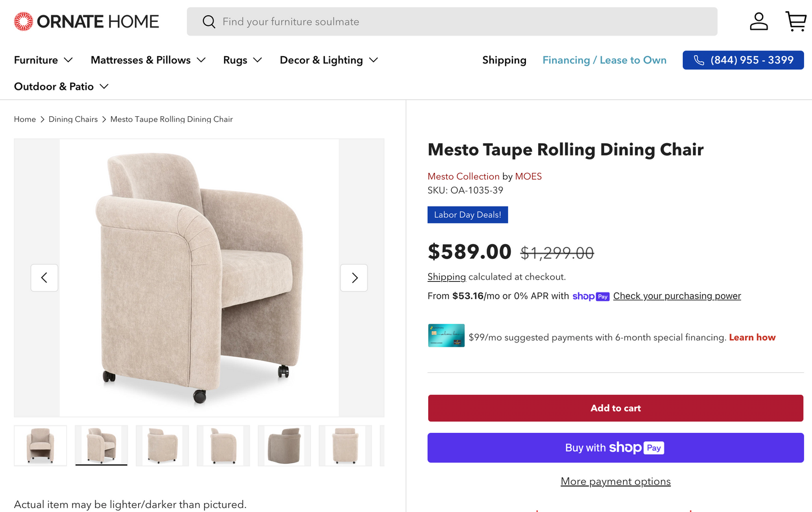Select the Shipping navigation item
This screenshot has width=812, height=512.
pos(504,60)
